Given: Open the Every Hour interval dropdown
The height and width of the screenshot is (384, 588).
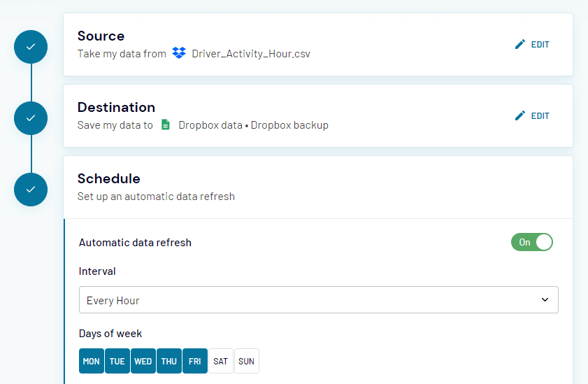Looking at the screenshot, I should click(318, 300).
